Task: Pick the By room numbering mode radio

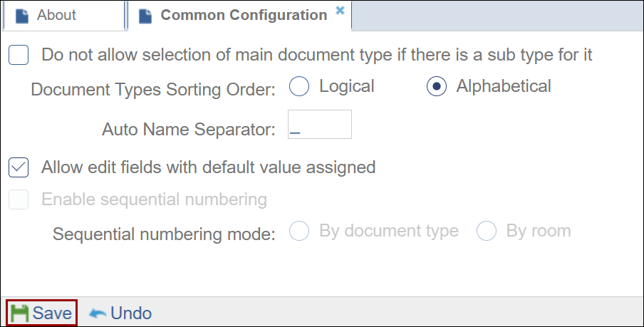Action: click(487, 232)
